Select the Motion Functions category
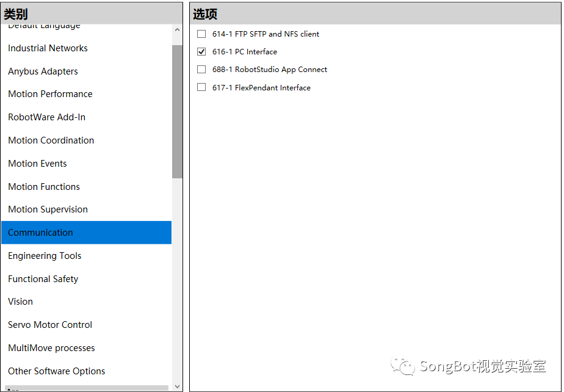This screenshot has width=564, height=392. [x=86, y=186]
